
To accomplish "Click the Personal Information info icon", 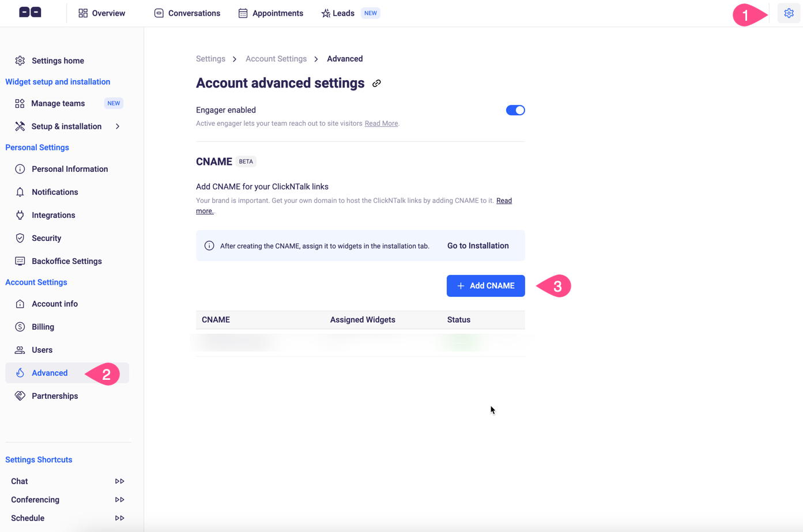I will (20, 168).
